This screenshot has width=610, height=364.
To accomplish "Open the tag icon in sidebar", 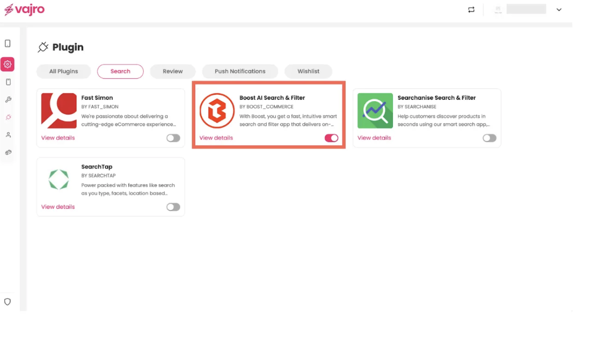I will pos(8,153).
